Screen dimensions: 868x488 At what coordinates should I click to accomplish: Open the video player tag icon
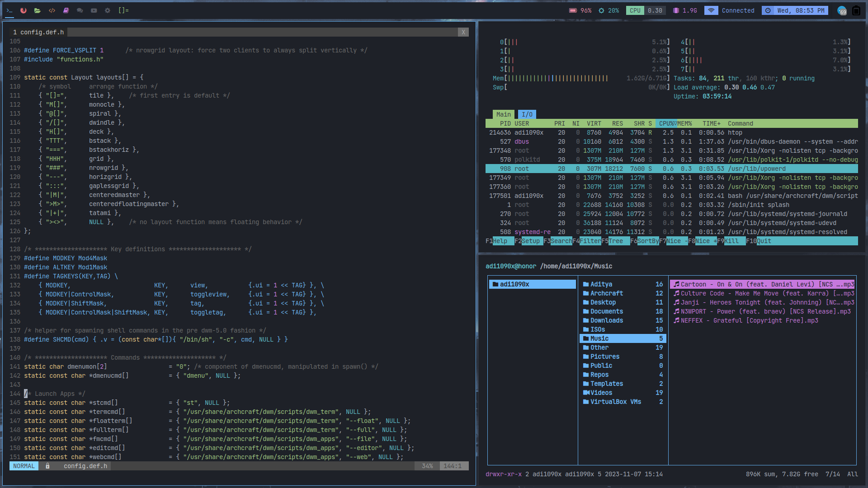point(94,10)
